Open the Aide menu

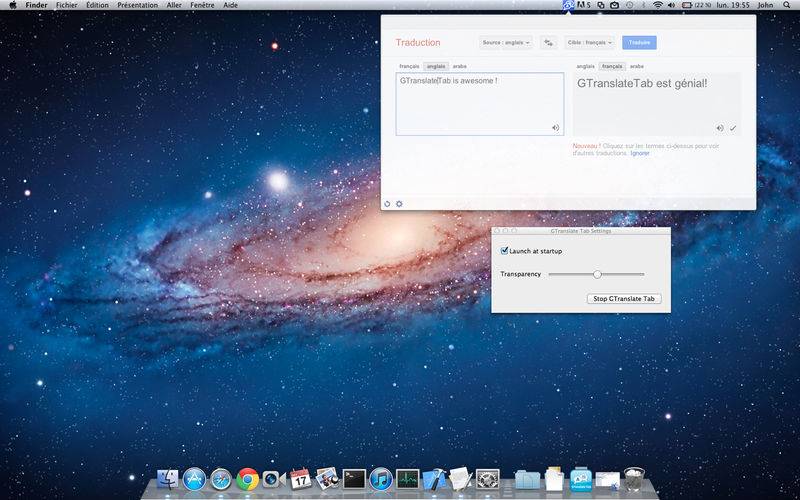coord(230,5)
